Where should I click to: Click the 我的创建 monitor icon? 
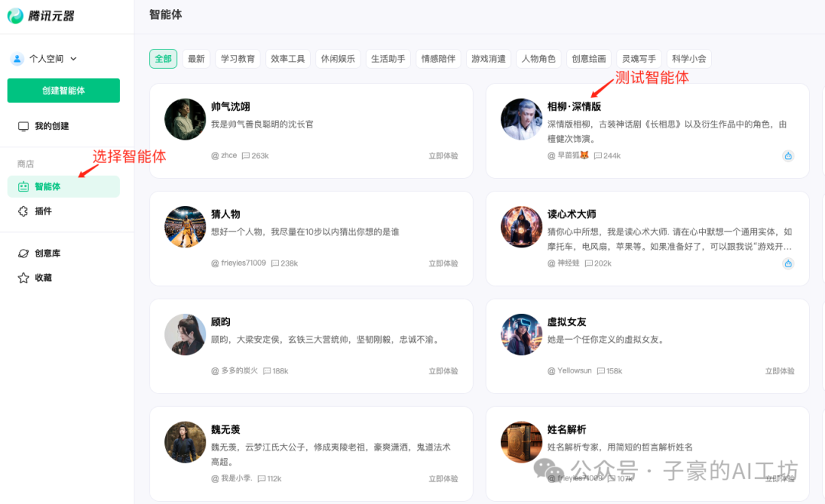pos(23,128)
